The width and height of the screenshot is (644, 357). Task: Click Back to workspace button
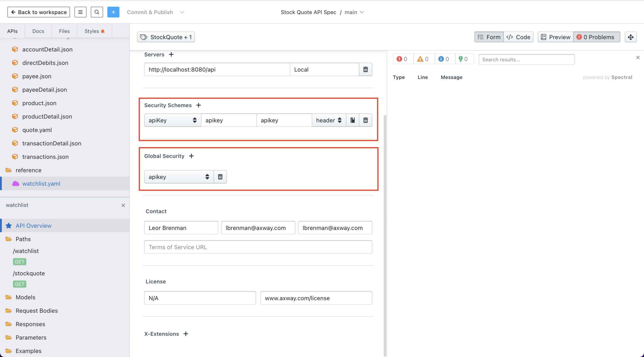point(38,12)
